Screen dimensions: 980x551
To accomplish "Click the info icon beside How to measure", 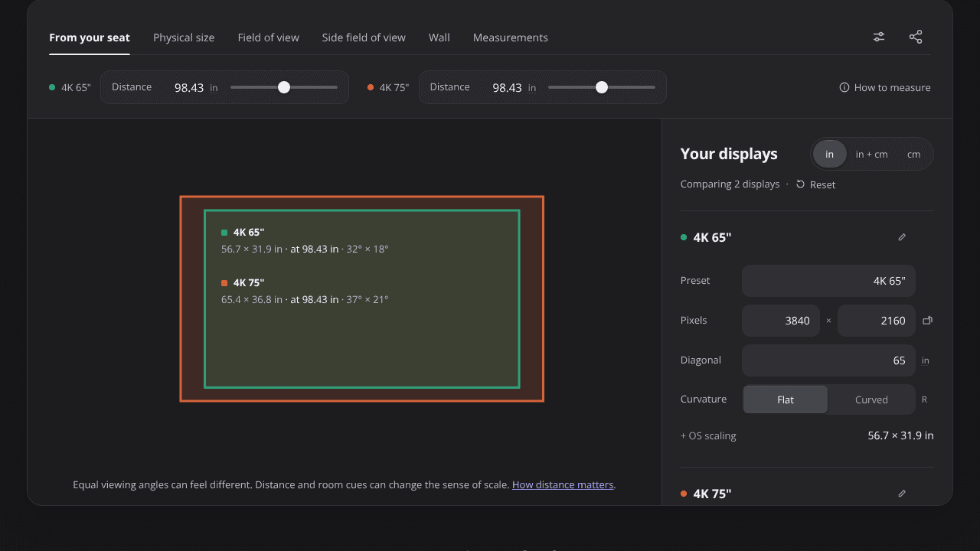I will tap(844, 87).
